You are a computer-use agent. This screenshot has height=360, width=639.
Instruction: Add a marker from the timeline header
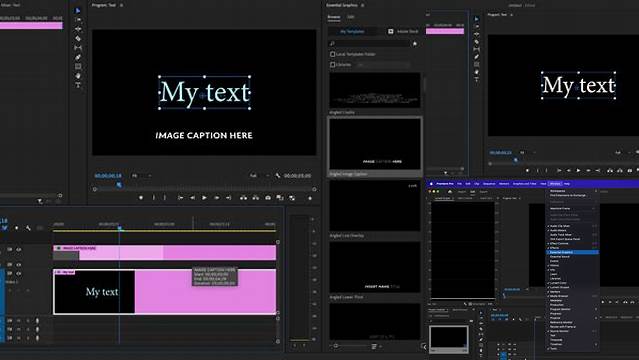click(x=16, y=228)
